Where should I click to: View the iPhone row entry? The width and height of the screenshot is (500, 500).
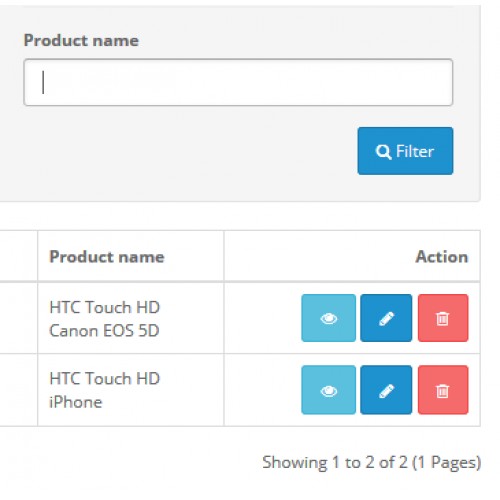tap(328, 390)
